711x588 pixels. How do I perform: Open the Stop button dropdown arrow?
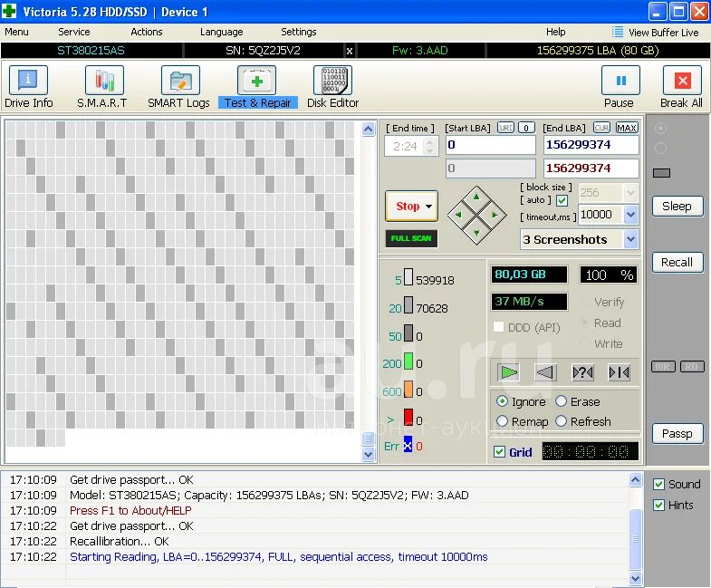coord(429,207)
